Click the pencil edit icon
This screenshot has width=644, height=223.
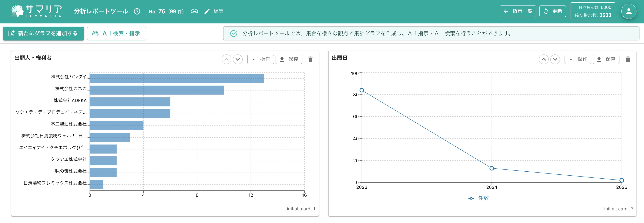pyautogui.click(x=207, y=11)
